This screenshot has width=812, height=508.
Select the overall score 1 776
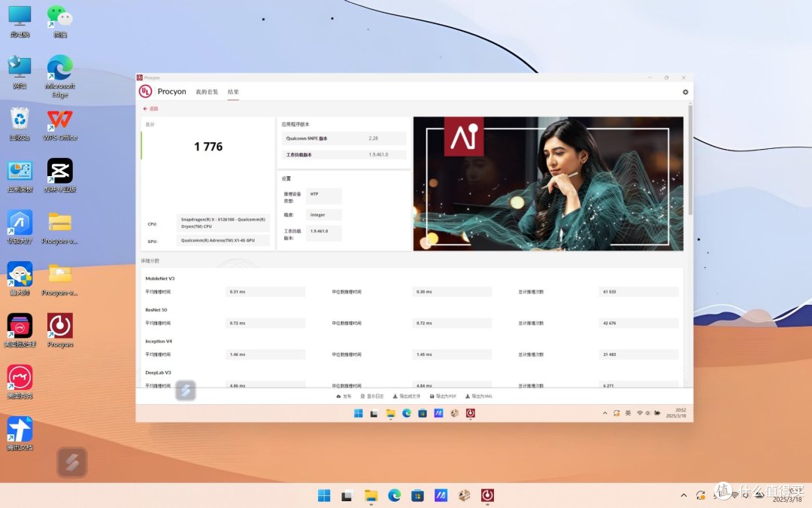pos(208,147)
